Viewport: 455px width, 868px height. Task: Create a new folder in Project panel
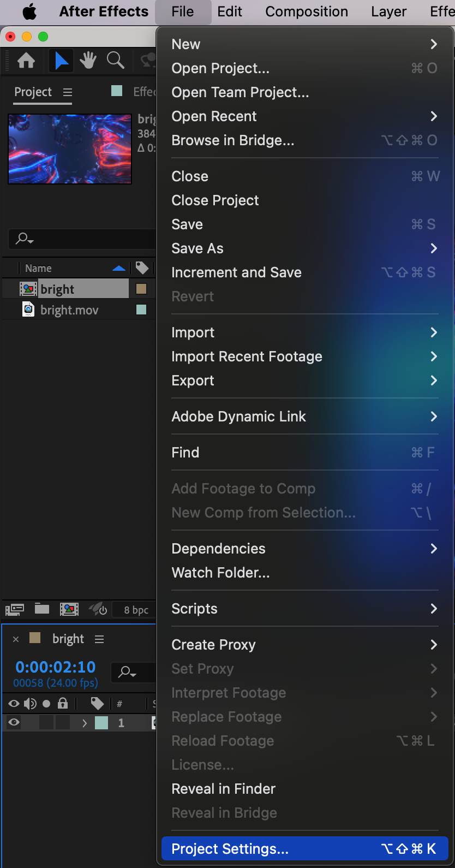click(42, 609)
